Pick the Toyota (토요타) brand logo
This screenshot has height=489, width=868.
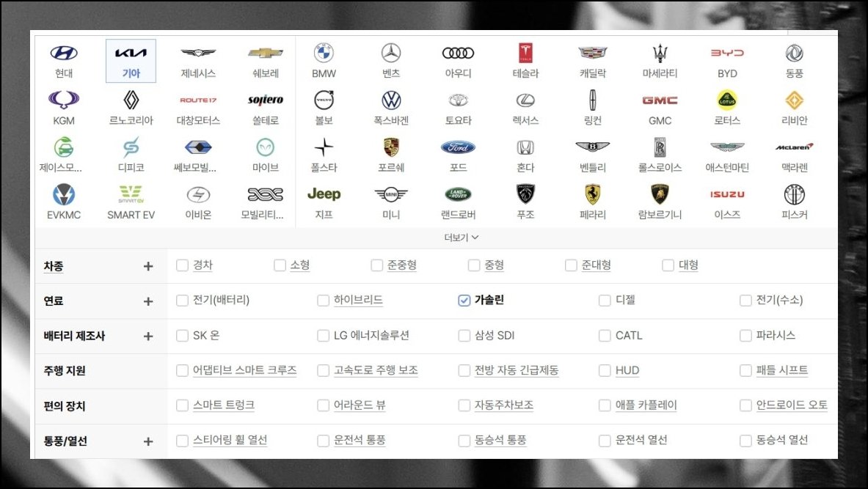coord(459,100)
